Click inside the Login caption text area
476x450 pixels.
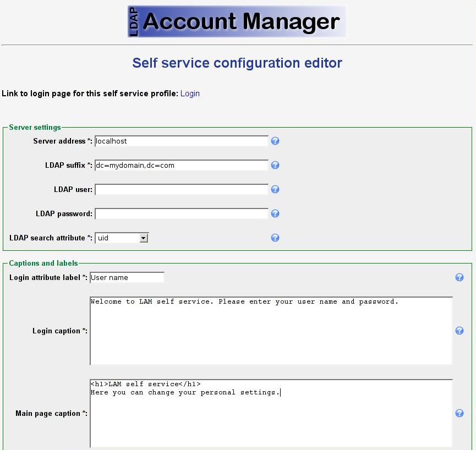[271, 331]
